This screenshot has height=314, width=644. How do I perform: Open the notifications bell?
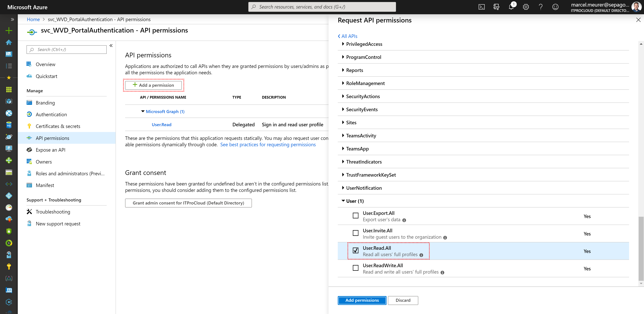click(x=511, y=7)
